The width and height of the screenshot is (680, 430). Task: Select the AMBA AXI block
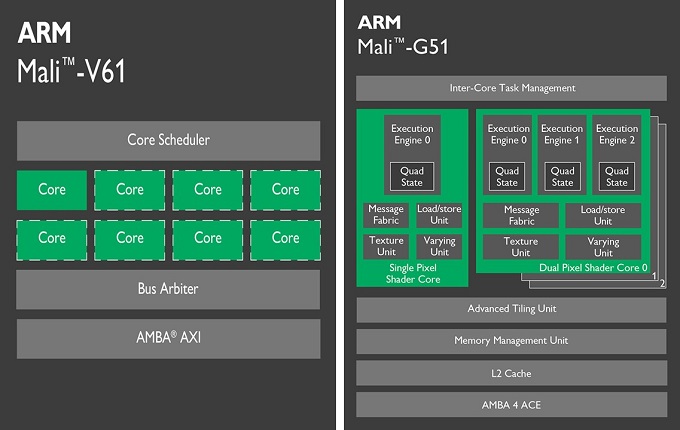[168, 338]
